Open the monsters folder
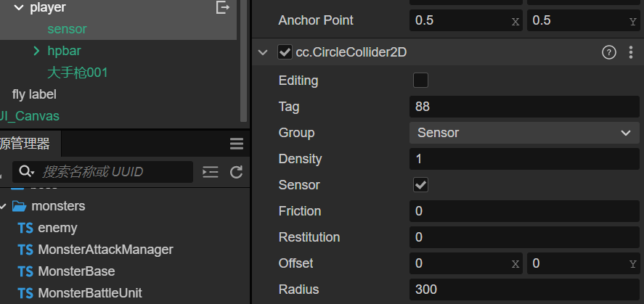644x304 pixels. point(58,206)
